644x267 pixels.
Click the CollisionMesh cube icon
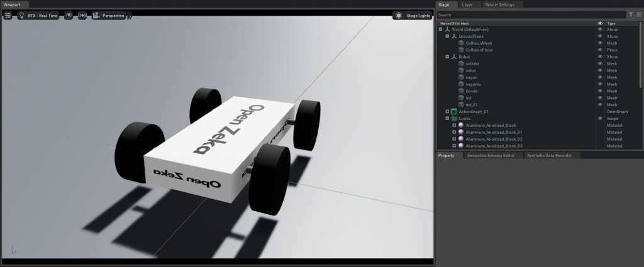tap(461, 43)
